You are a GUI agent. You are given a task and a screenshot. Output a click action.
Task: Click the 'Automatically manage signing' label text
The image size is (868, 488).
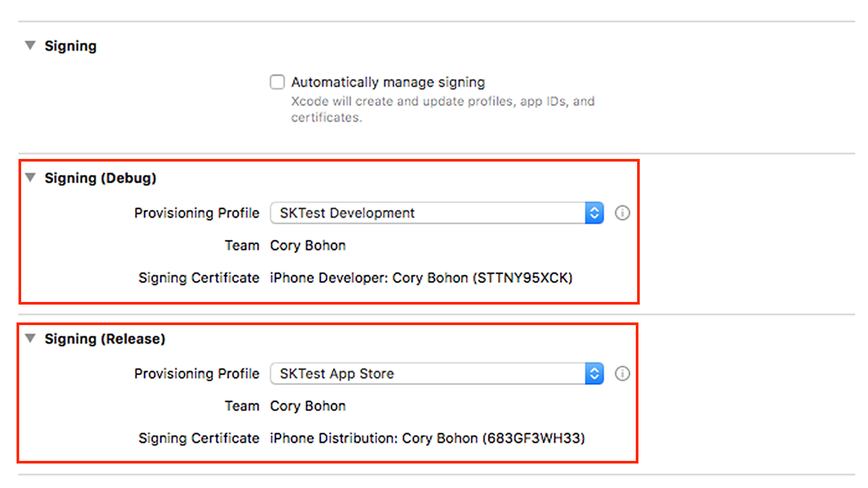[x=388, y=83]
